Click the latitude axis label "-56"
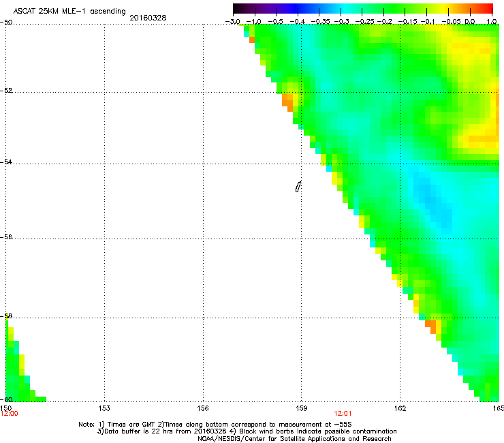The image size is (504, 443). (6, 236)
